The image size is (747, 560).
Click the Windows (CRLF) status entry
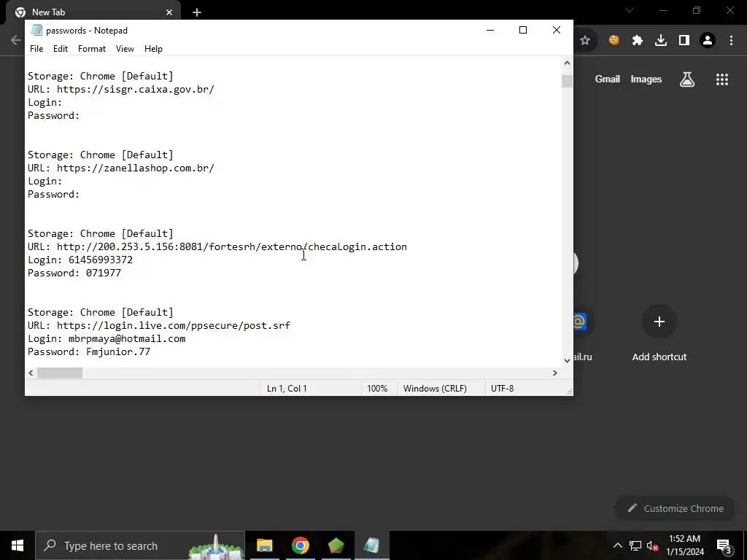pyautogui.click(x=435, y=389)
